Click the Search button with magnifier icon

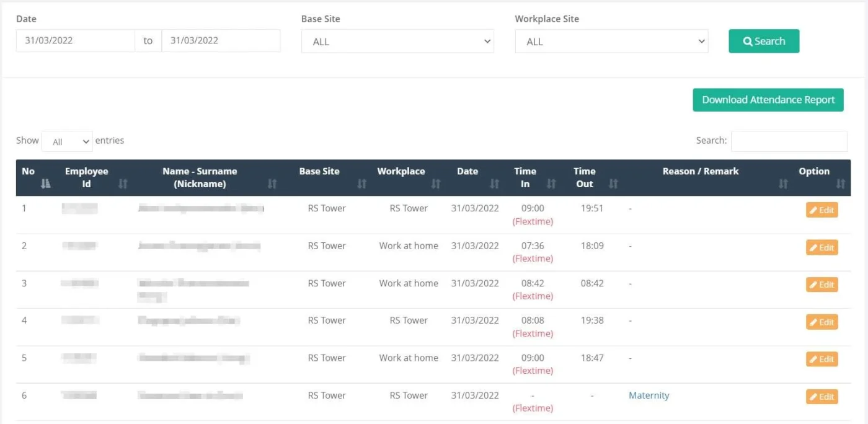click(763, 41)
